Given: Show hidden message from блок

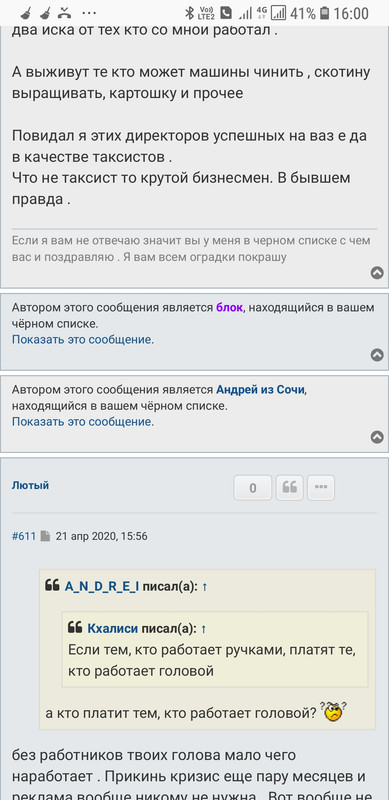Looking at the screenshot, I should (x=83, y=339).
